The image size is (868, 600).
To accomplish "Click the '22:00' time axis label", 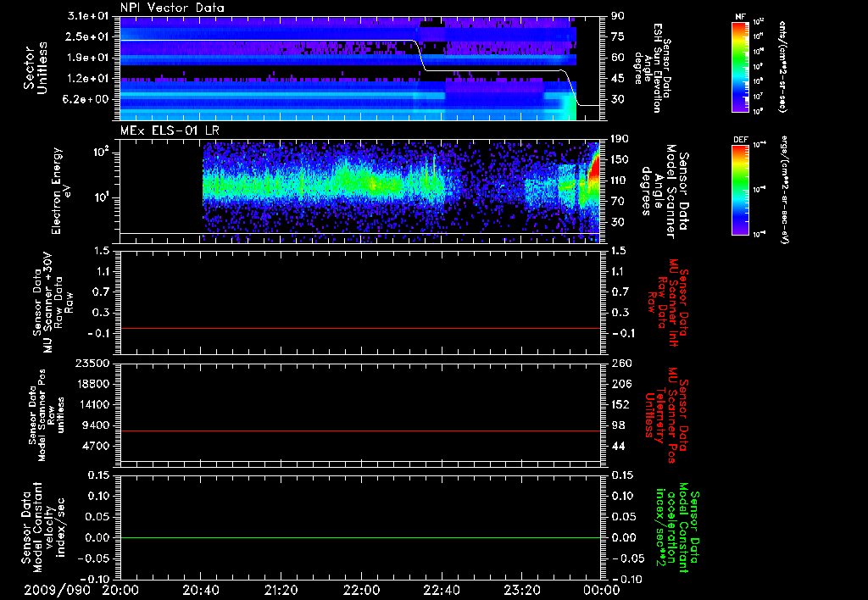I will click(361, 590).
